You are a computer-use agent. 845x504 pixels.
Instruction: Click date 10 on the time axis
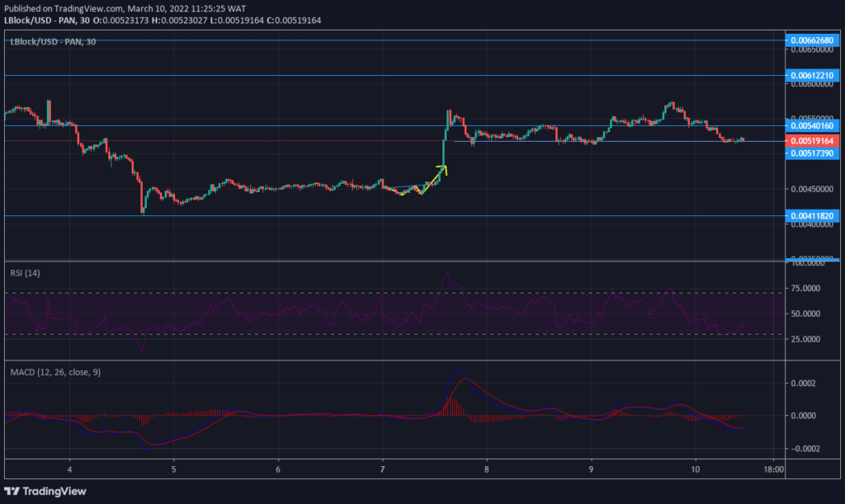[x=695, y=469]
